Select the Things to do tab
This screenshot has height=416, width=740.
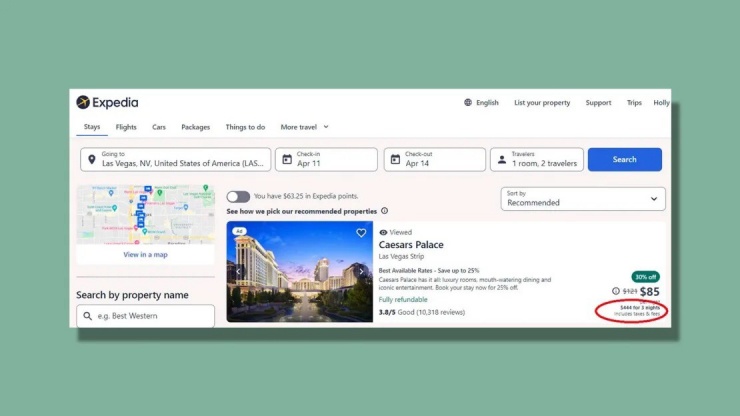(245, 127)
